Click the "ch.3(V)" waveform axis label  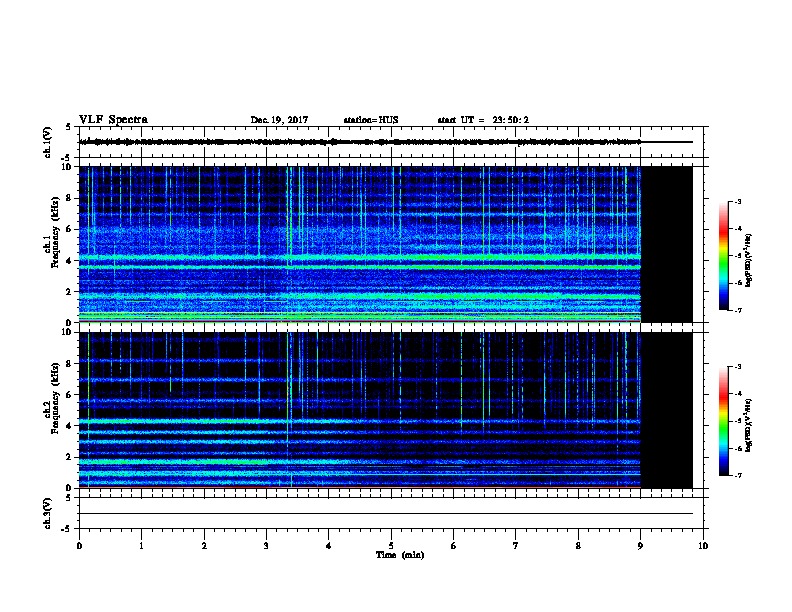click(47, 513)
